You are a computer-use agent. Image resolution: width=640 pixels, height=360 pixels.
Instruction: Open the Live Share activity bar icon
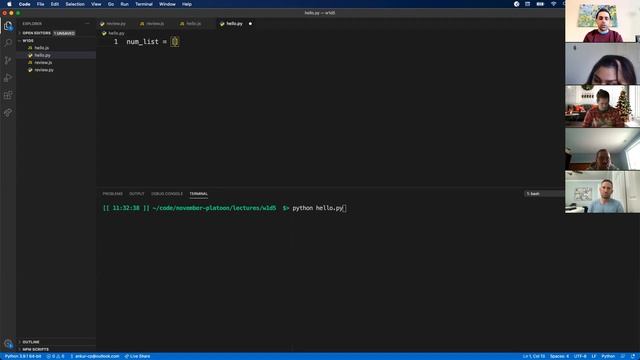click(8, 113)
